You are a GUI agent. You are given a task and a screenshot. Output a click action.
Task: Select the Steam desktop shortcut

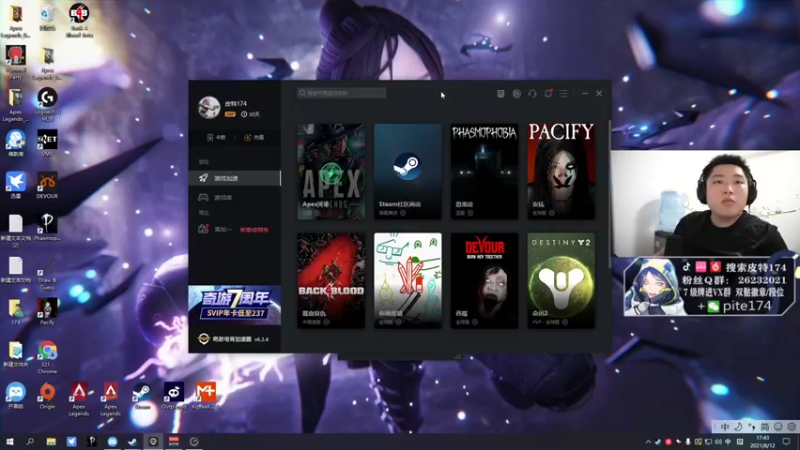tap(142, 396)
